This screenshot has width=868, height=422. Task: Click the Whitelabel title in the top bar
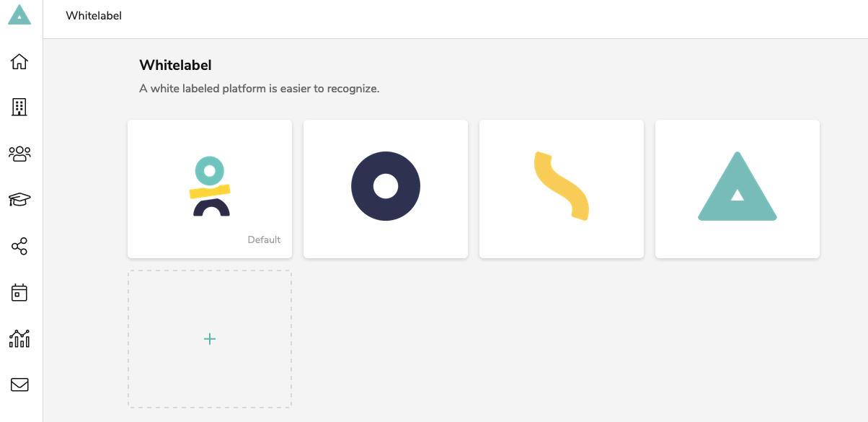point(94,15)
